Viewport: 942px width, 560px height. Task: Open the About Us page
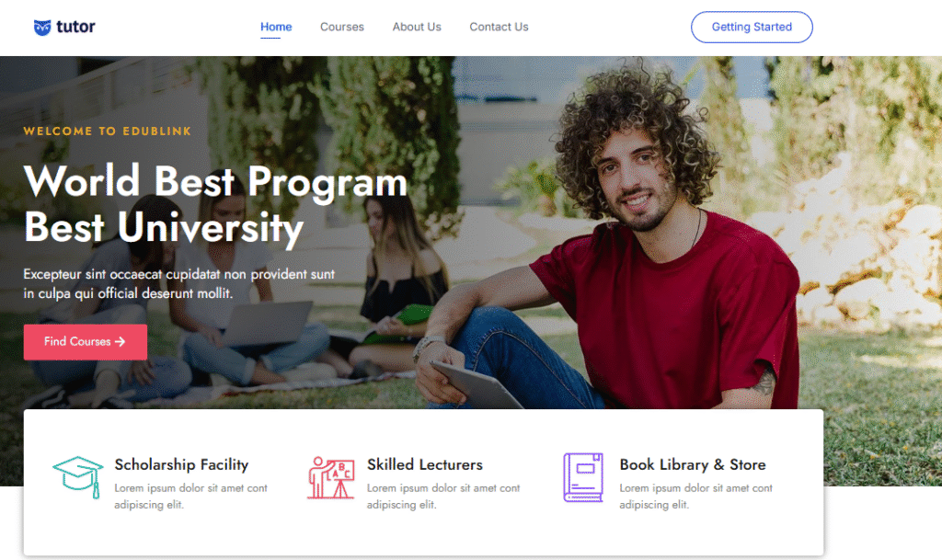(417, 27)
